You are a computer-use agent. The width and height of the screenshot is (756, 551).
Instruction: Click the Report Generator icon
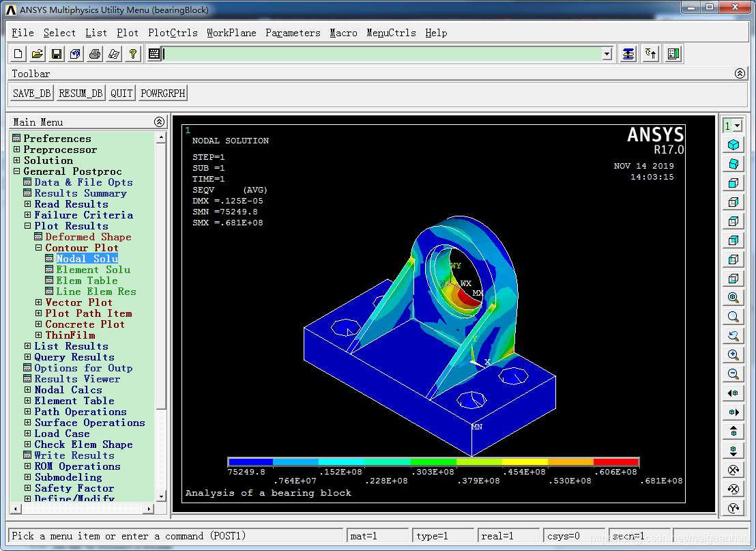[x=114, y=54]
